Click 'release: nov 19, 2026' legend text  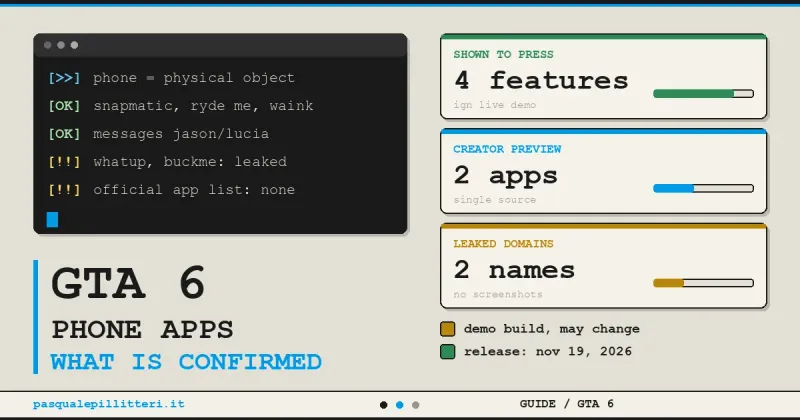pos(547,352)
